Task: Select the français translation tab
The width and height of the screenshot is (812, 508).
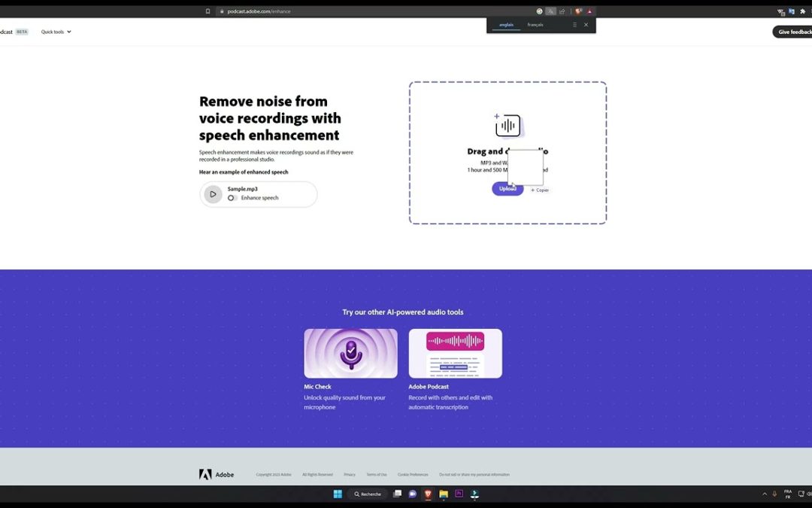Action: 535,25
